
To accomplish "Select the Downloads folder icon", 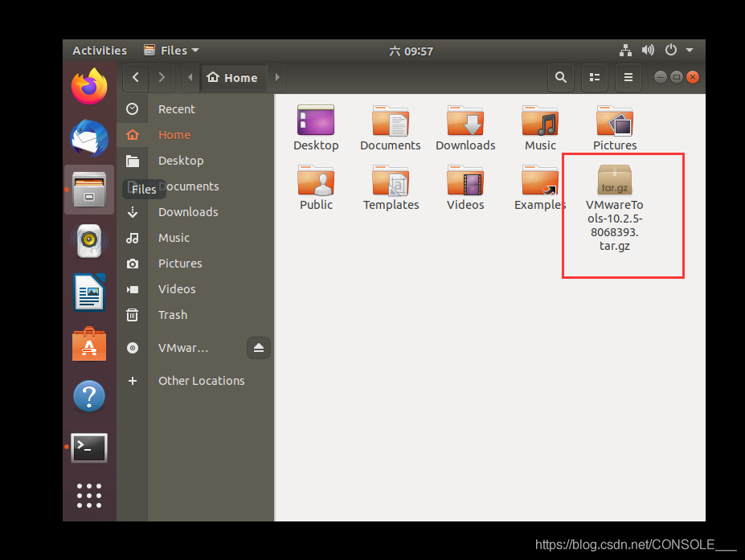I will (465, 127).
